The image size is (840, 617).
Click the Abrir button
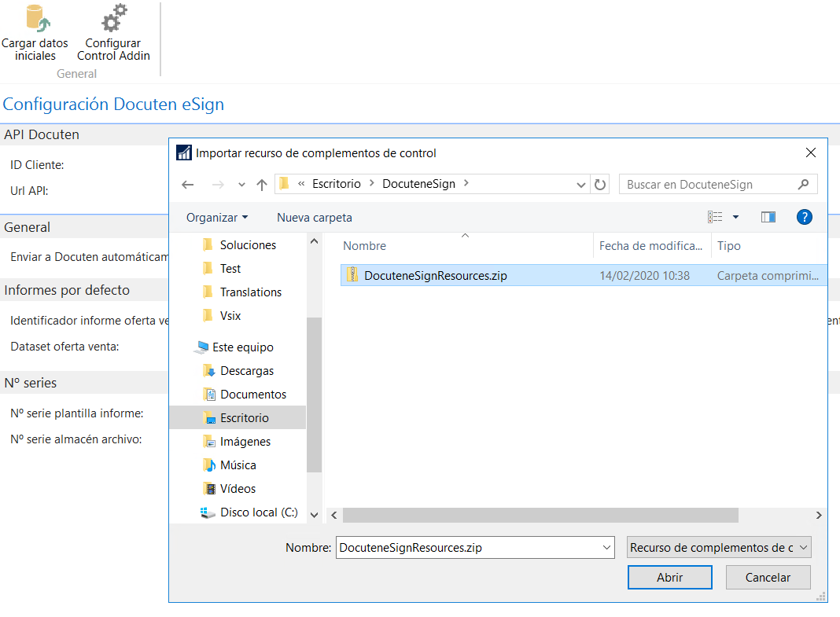669,578
